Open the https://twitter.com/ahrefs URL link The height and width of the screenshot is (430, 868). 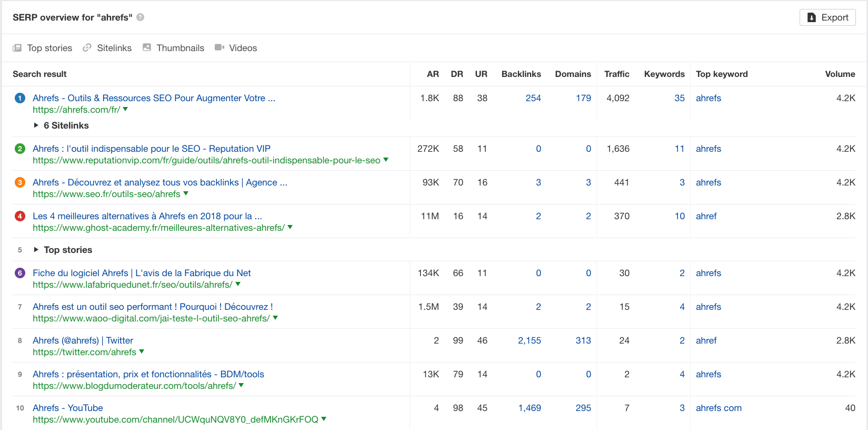84,352
